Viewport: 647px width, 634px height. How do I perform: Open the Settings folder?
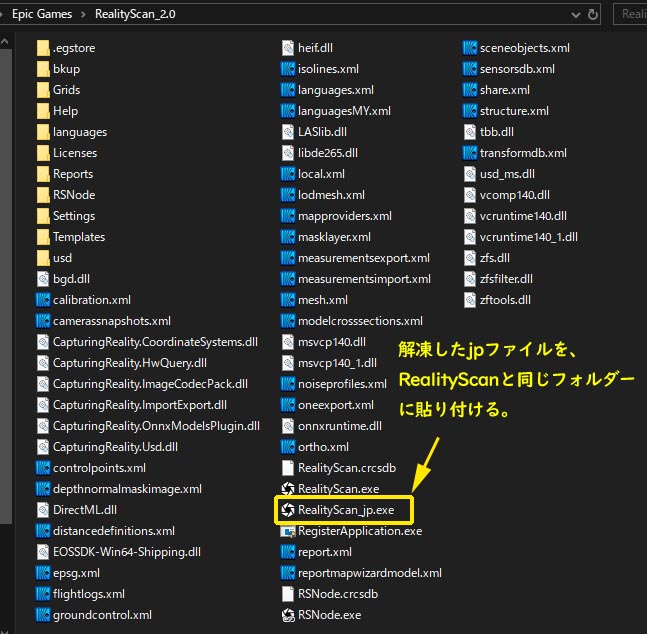[x=73, y=216]
